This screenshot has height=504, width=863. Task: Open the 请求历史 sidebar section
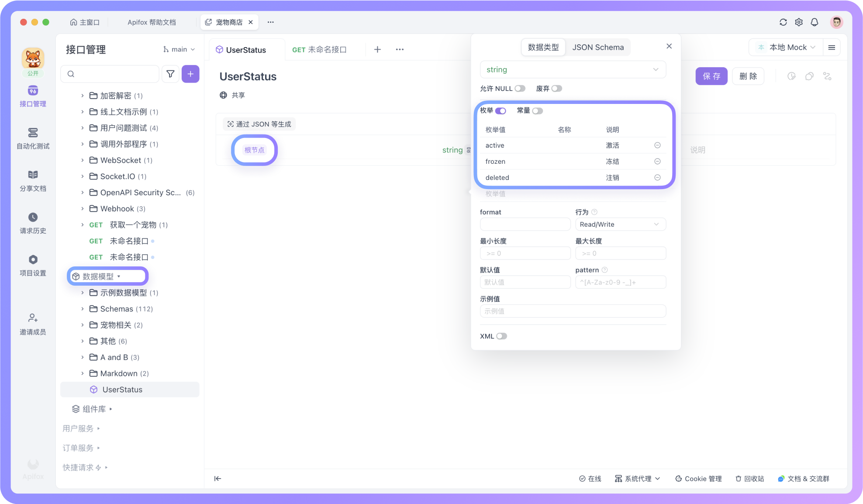[33, 223]
